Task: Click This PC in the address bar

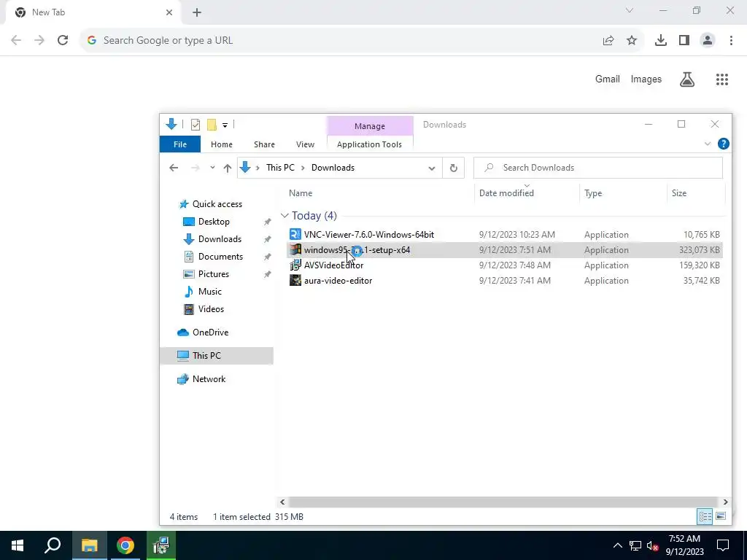Action: (280, 168)
